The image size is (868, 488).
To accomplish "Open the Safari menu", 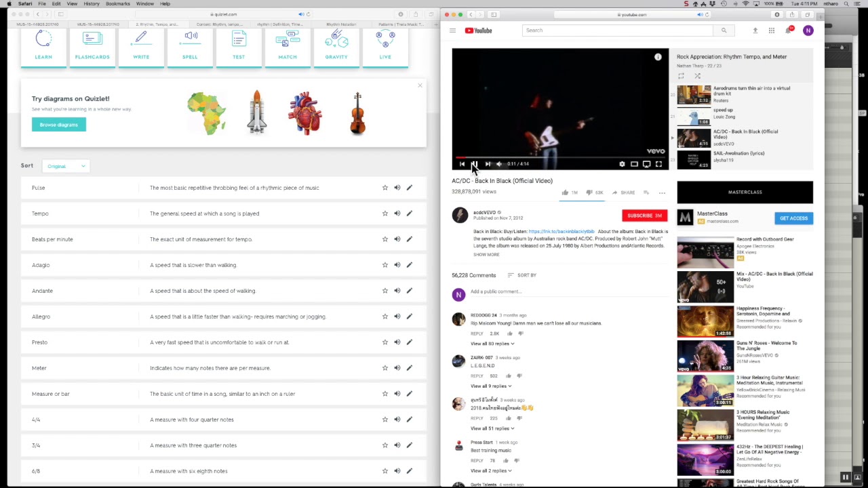I will click(25, 3).
